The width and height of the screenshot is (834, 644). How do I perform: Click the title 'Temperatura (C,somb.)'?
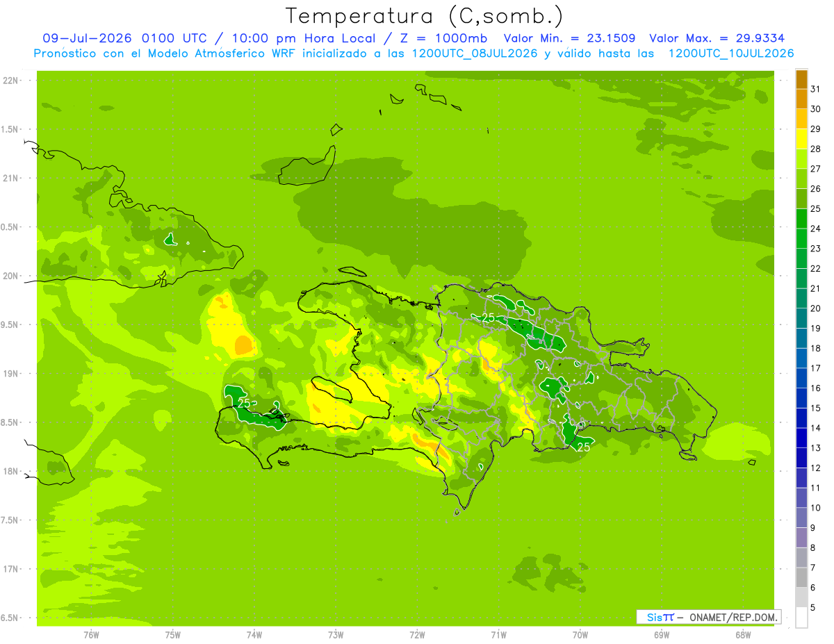pos(425,16)
